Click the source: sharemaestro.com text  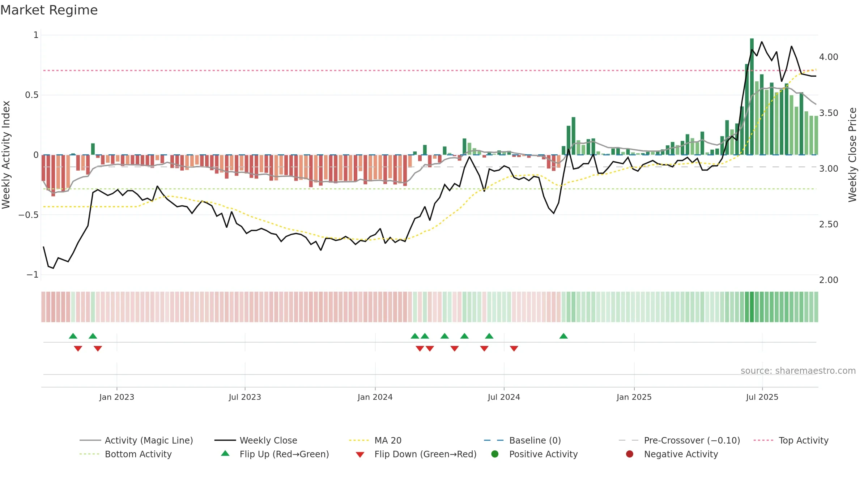pos(798,371)
